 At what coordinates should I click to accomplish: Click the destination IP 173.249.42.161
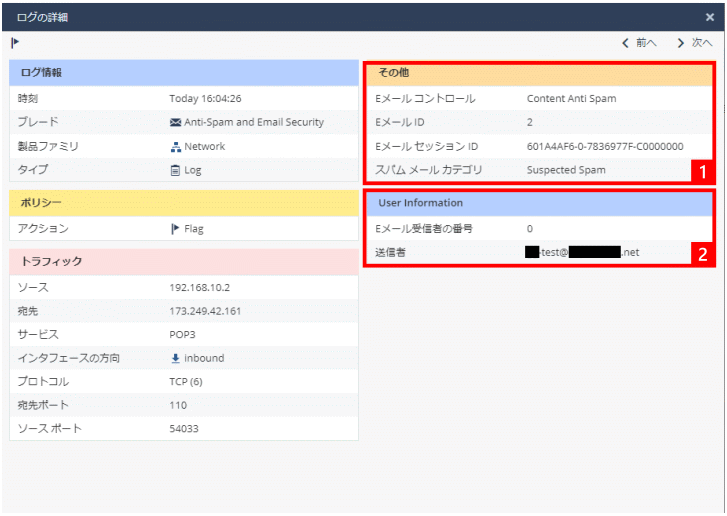coord(206,311)
